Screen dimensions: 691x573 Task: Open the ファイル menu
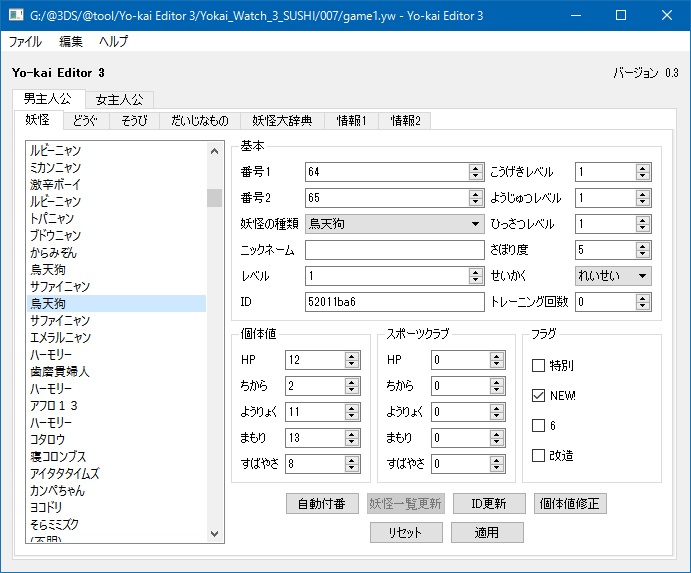click(25, 41)
